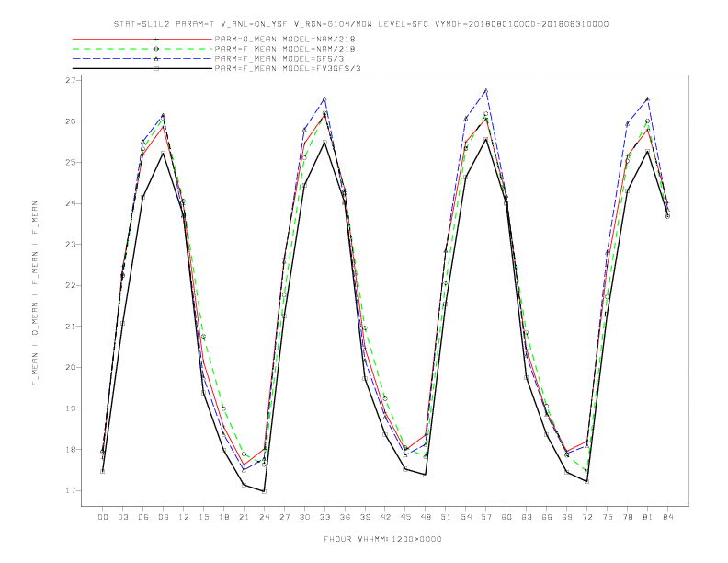Click X-axis tick label 21
Screen dimensions: 728x563
pyautogui.click(x=244, y=517)
